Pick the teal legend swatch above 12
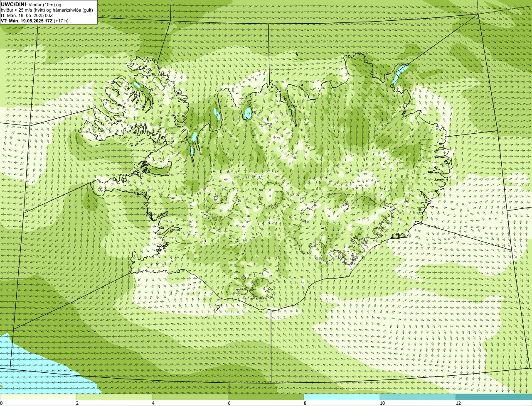This screenshot has width=532, height=406. click(x=494, y=397)
